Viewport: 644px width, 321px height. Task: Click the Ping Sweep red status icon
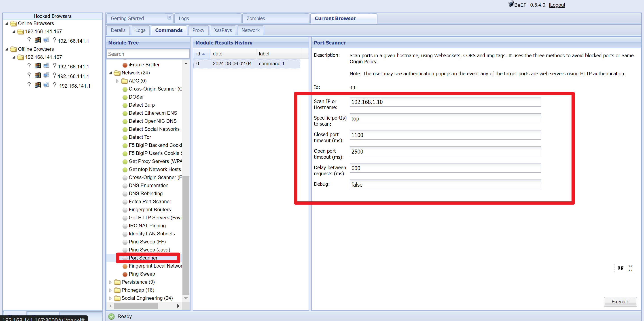(x=125, y=274)
